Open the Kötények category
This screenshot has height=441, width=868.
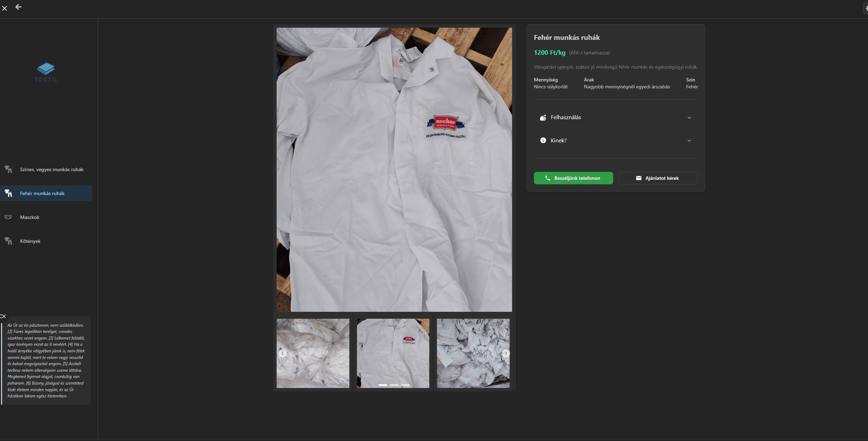(x=30, y=241)
